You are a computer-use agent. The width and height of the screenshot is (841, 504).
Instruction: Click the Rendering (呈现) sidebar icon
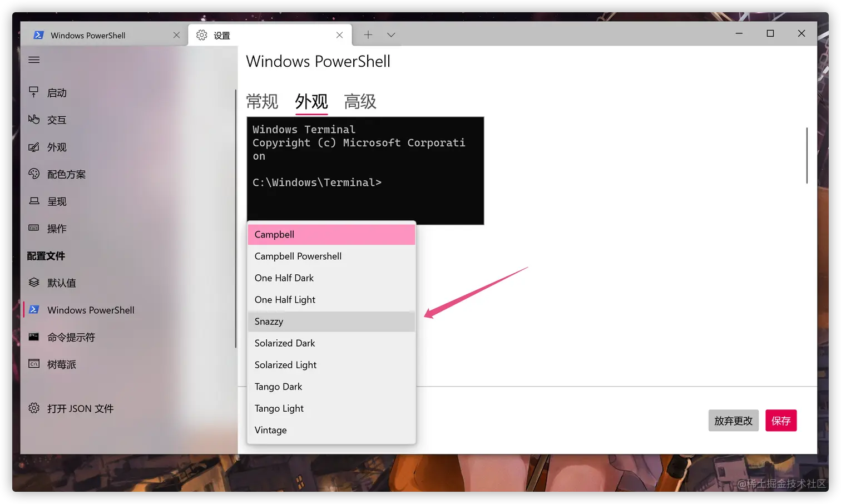pyautogui.click(x=34, y=201)
